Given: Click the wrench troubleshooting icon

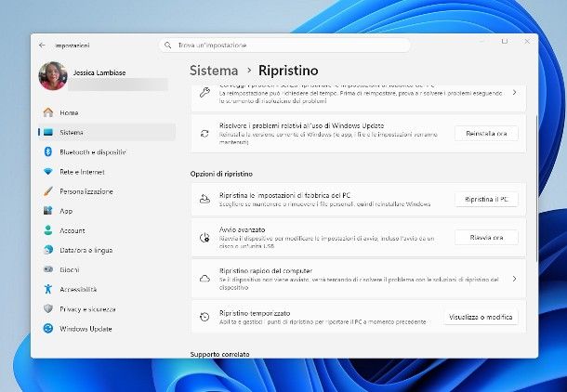Looking at the screenshot, I should pyautogui.click(x=204, y=93).
